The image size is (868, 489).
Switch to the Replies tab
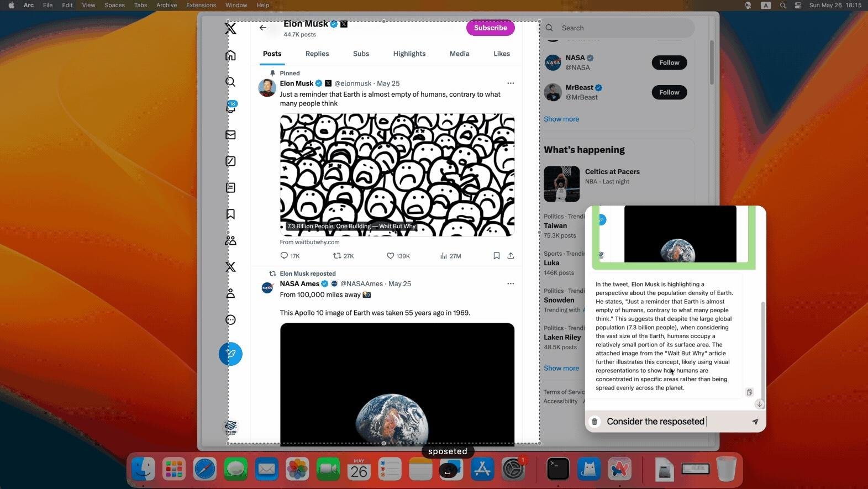(x=317, y=54)
